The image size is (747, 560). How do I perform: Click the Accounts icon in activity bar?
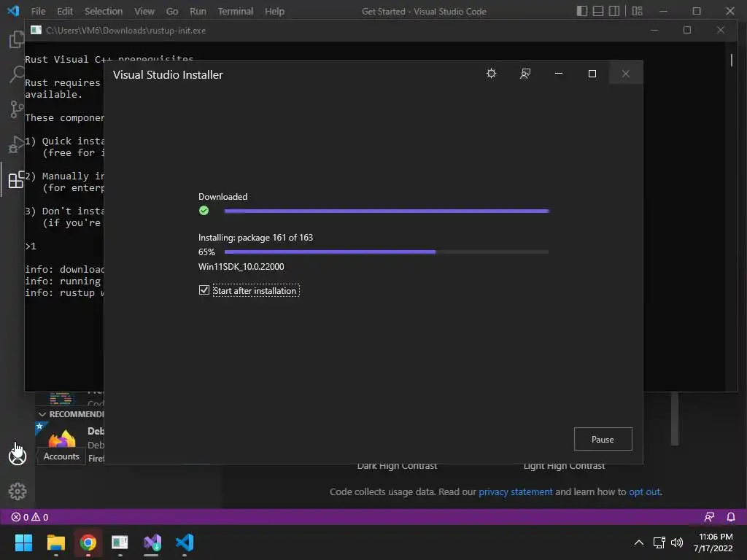pos(18,456)
